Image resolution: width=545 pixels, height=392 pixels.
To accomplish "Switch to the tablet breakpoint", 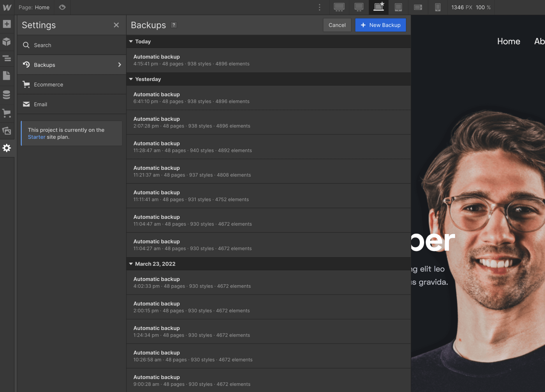I will [x=398, y=7].
